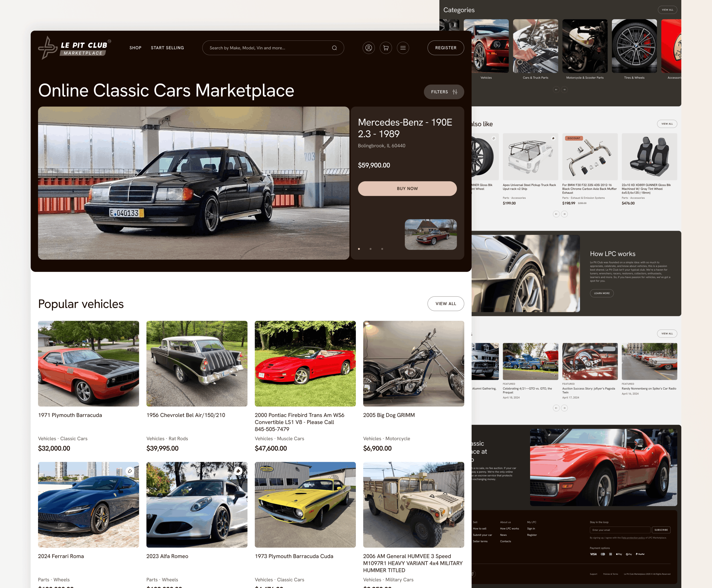Open 'Support' link in footer bottom
Viewport: 712px width, 588px height.
[x=593, y=574]
